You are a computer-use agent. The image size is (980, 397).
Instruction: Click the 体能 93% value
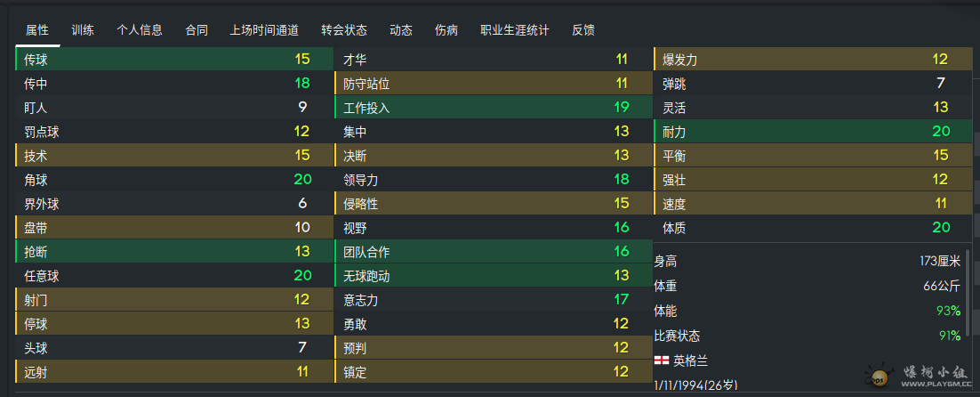coord(949,311)
